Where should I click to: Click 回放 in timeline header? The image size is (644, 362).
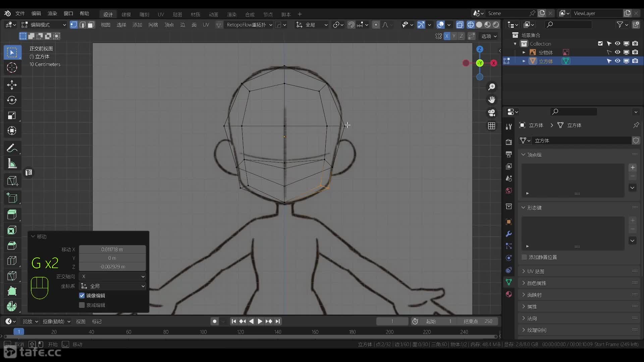pos(30,321)
